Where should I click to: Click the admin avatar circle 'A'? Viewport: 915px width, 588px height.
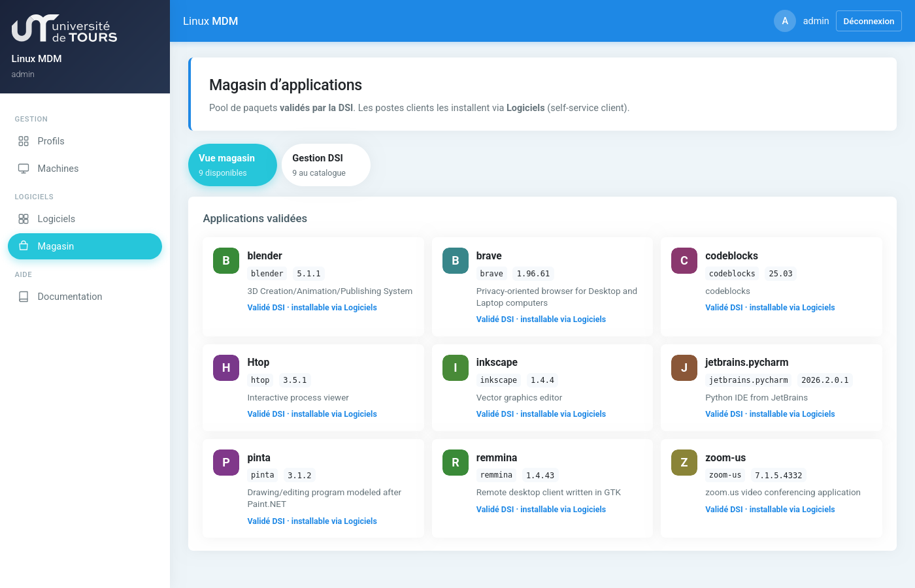[x=785, y=21]
